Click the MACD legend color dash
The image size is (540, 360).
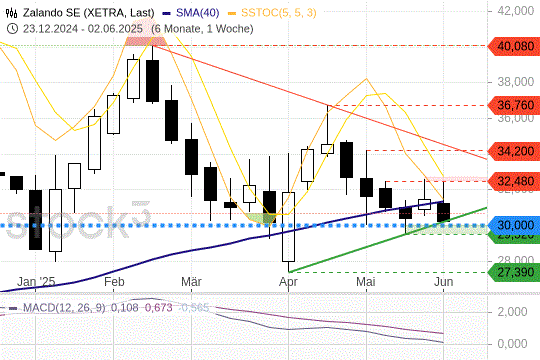(13, 308)
